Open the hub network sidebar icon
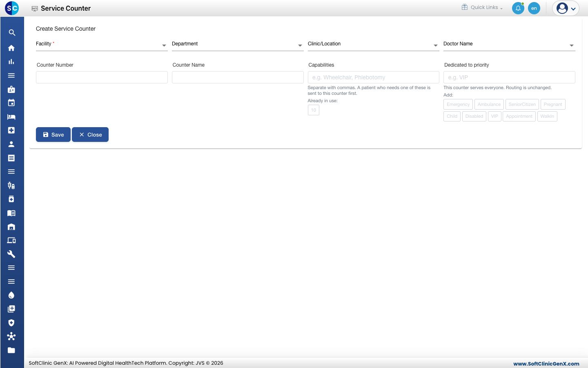 (11, 337)
